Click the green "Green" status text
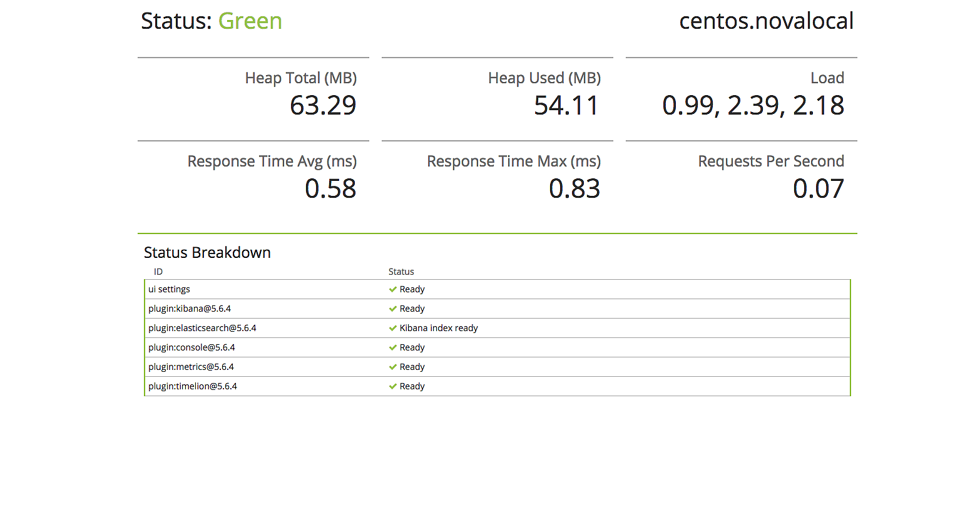The image size is (980, 512). coord(250,21)
